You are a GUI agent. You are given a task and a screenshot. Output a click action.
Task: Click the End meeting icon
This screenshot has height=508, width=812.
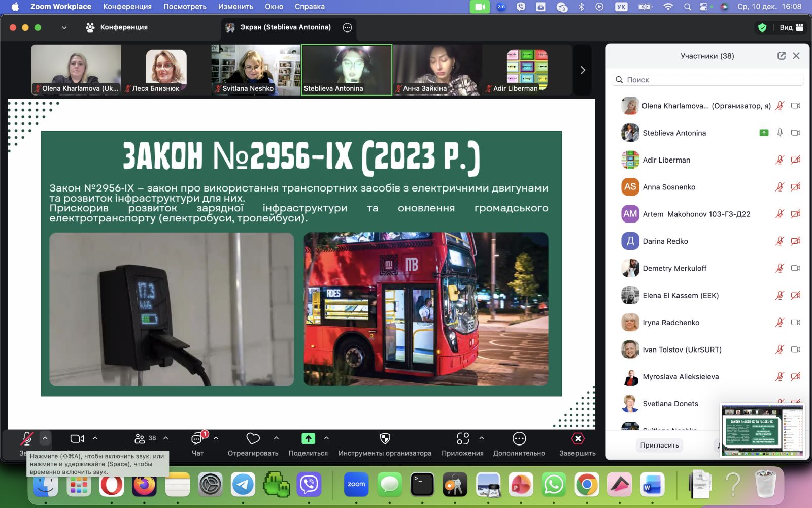coord(578,439)
